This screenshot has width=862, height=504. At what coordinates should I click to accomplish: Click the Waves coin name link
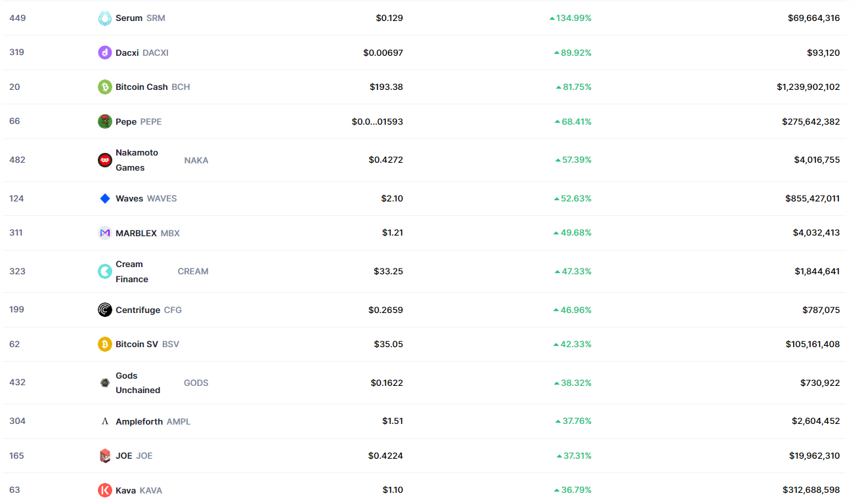coord(129,198)
